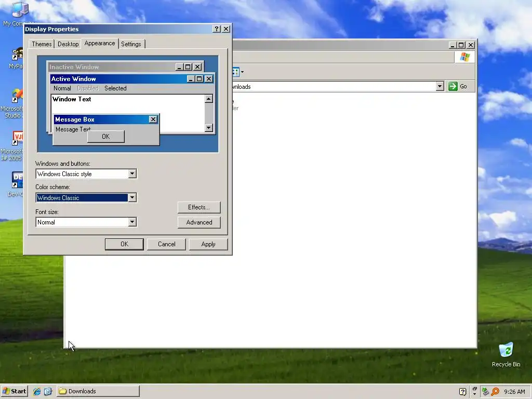Click the help question mark in Display Properties title bar
This screenshot has width=532, height=399.
[x=217, y=29]
